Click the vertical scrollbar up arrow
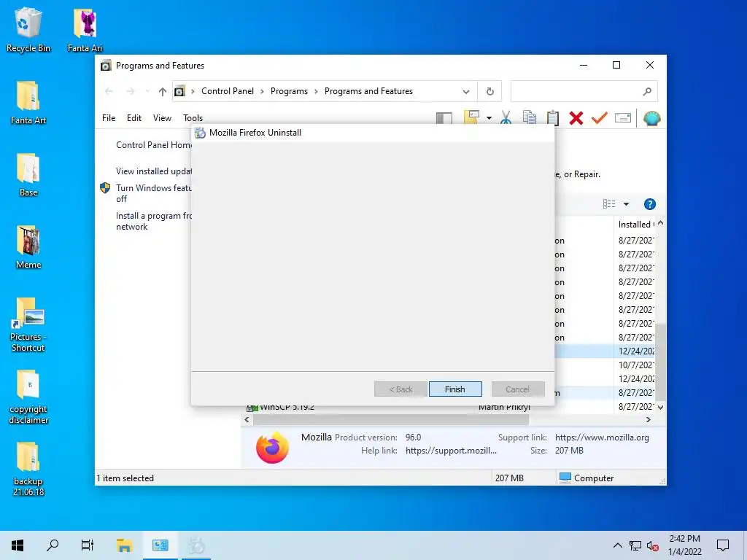This screenshot has height=560, width=747. pos(660,223)
